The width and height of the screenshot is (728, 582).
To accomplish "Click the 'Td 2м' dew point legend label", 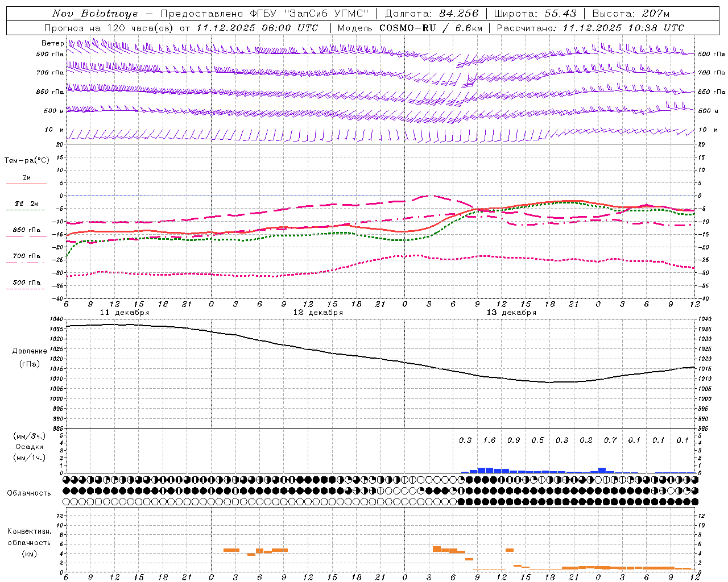I will [x=27, y=203].
